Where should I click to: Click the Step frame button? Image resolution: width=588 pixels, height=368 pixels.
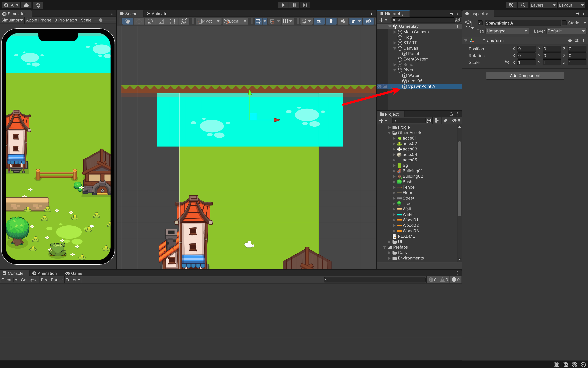click(305, 5)
